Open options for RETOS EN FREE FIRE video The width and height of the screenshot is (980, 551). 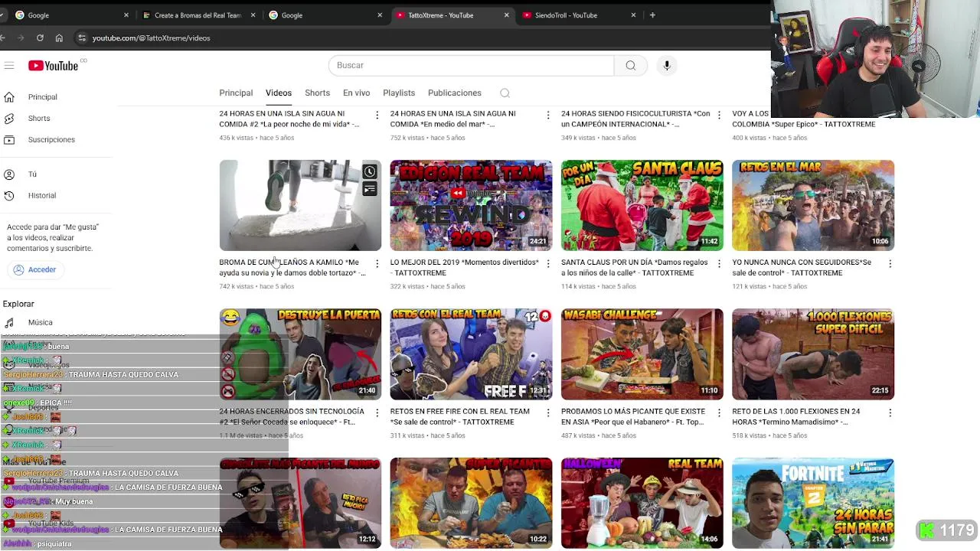pos(547,412)
